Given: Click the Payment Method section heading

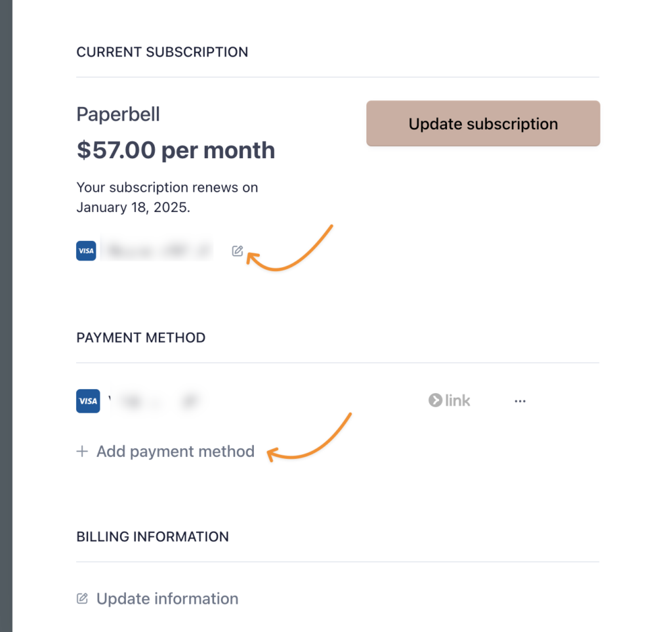Looking at the screenshot, I should click(x=141, y=338).
